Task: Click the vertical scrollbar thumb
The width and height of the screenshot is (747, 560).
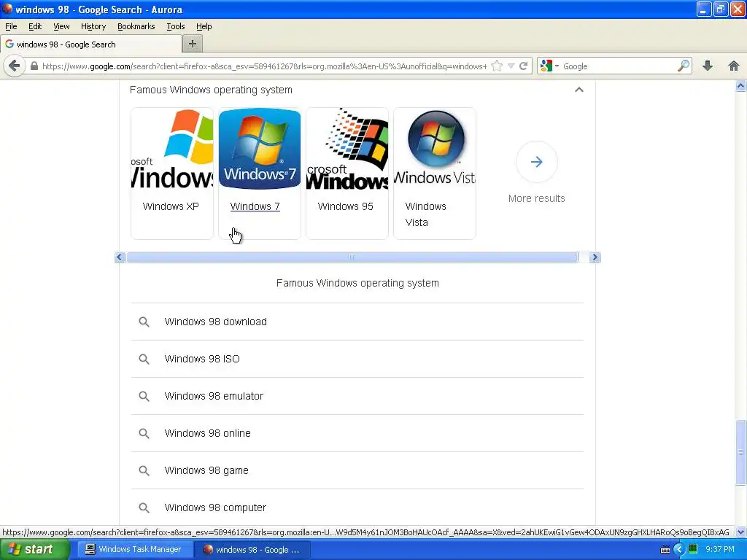Action: pos(741,452)
